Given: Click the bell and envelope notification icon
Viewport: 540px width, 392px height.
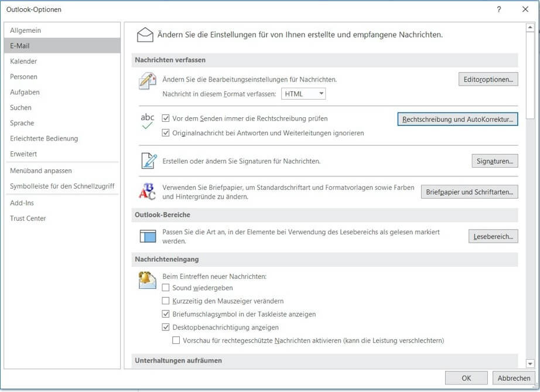Looking at the screenshot, I should (147, 280).
